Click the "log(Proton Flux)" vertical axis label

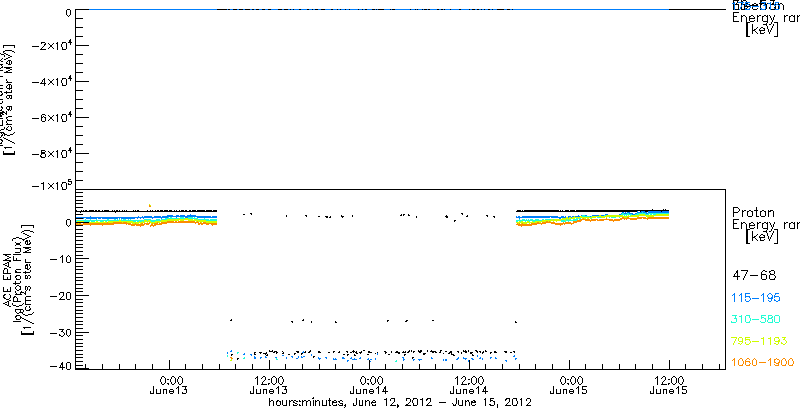tap(17, 279)
